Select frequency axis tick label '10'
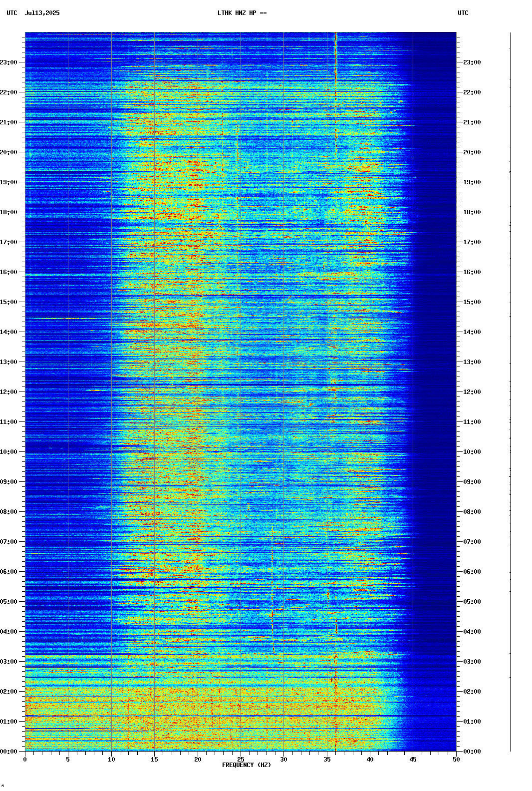 point(111,760)
